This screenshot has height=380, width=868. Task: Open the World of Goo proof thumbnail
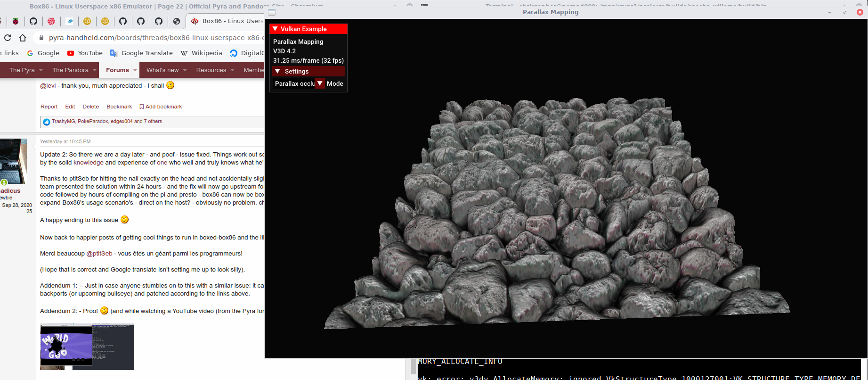tap(87, 347)
